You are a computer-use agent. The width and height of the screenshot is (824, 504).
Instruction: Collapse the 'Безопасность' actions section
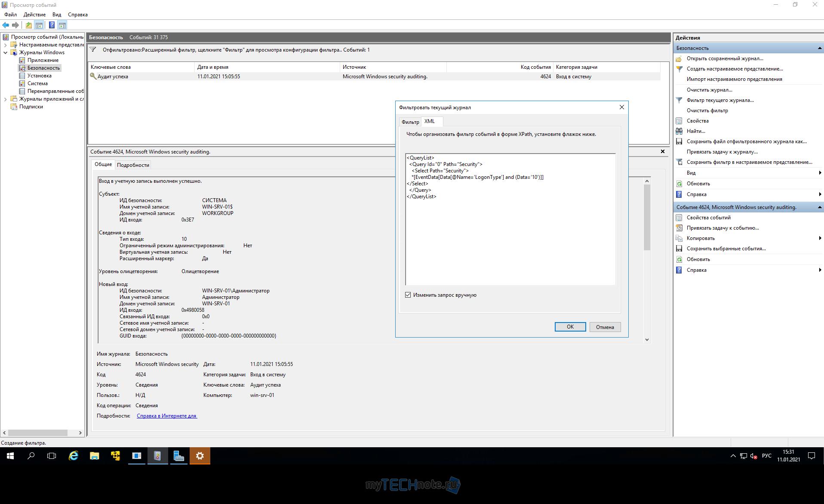click(x=819, y=48)
